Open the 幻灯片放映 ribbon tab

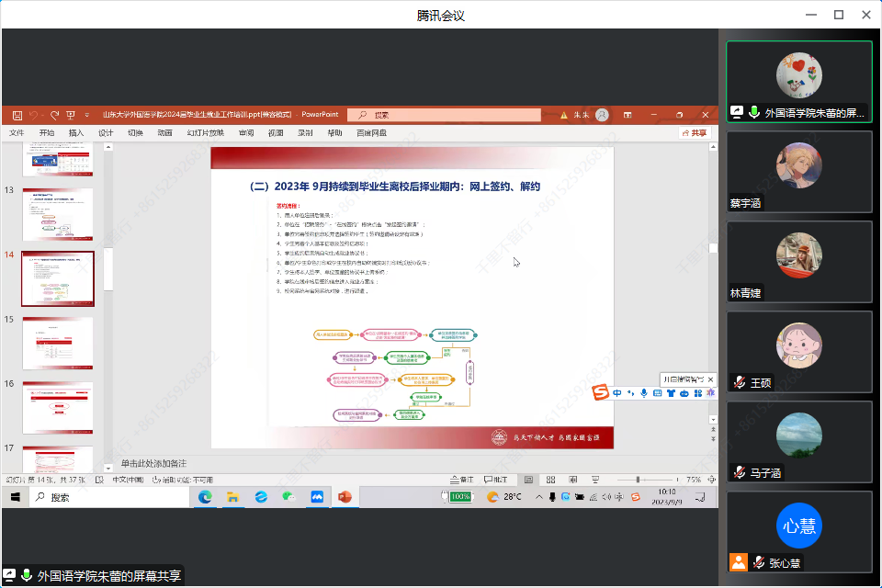tap(205, 133)
